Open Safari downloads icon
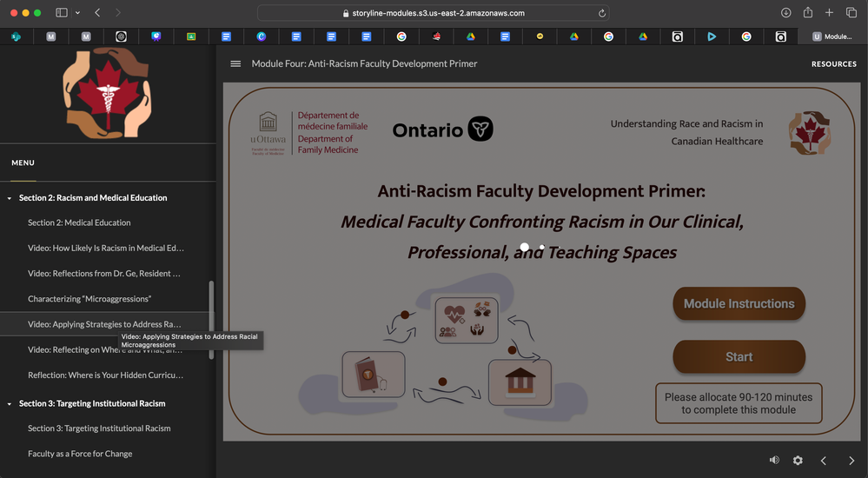Image resolution: width=868 pixels, height=478 pixels. click(785, 13)
